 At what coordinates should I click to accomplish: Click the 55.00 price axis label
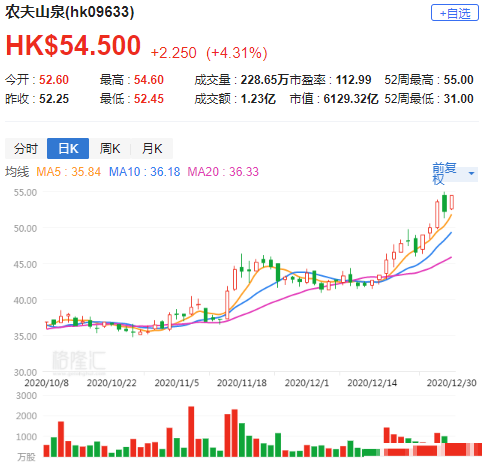[25, 192]
